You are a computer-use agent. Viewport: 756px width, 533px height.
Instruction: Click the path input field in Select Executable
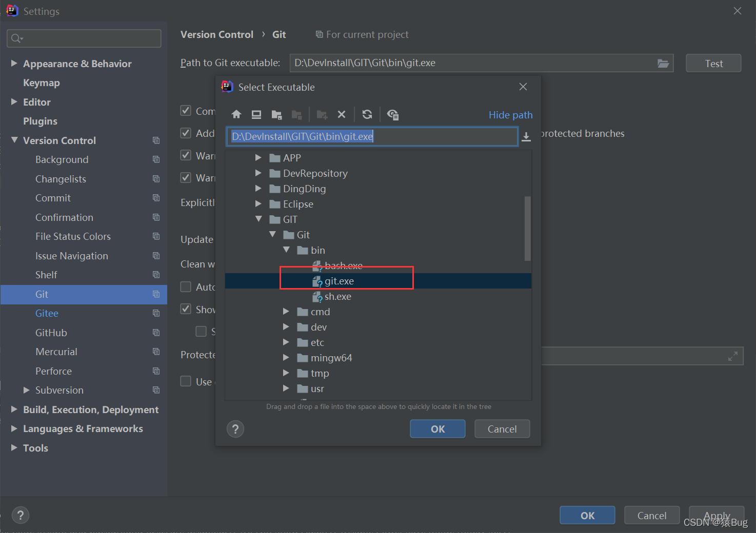click(x=372, y=136)
